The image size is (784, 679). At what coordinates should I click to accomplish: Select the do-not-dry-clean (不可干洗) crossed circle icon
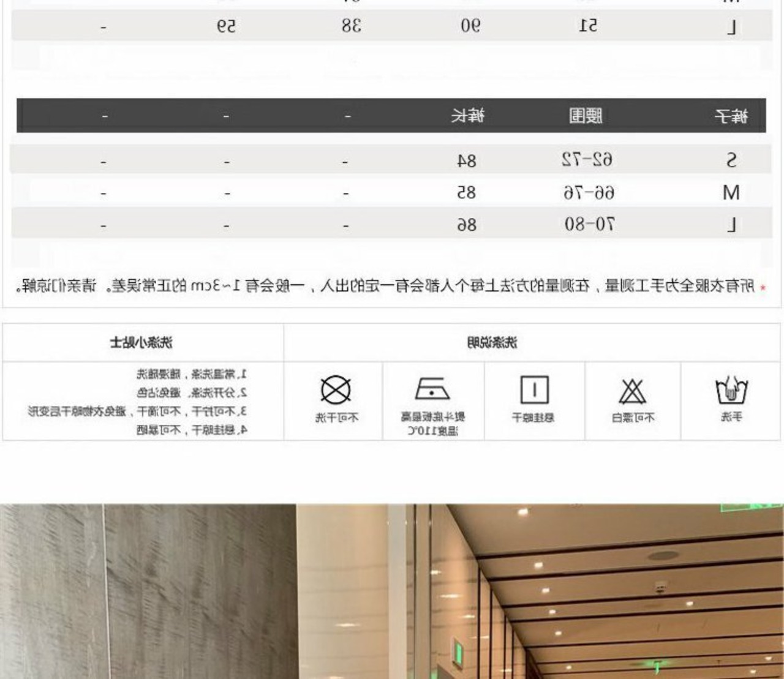click(x=336, y=390)
